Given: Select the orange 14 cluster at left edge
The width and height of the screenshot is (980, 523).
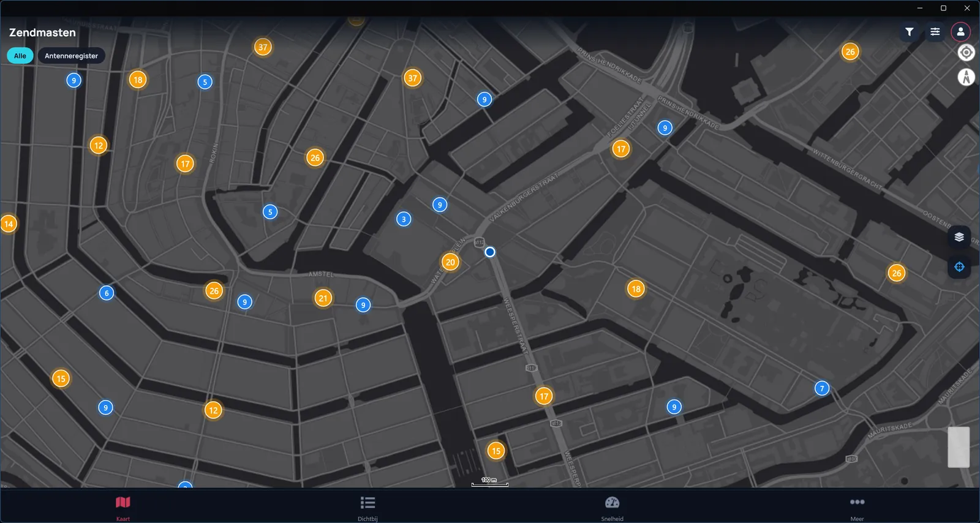Looking at the screenshot, I should pos(9,224).
